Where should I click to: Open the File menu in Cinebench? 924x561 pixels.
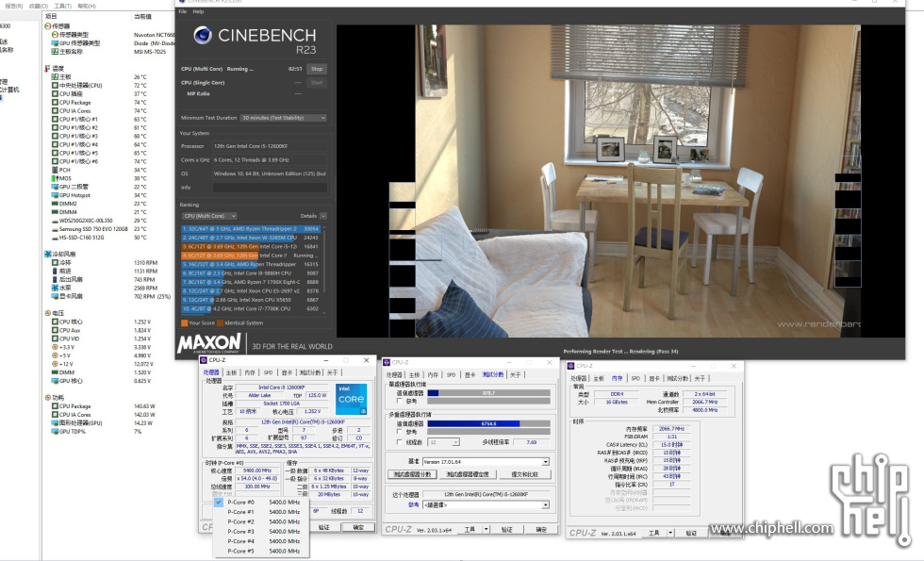(x=183, y=11)
